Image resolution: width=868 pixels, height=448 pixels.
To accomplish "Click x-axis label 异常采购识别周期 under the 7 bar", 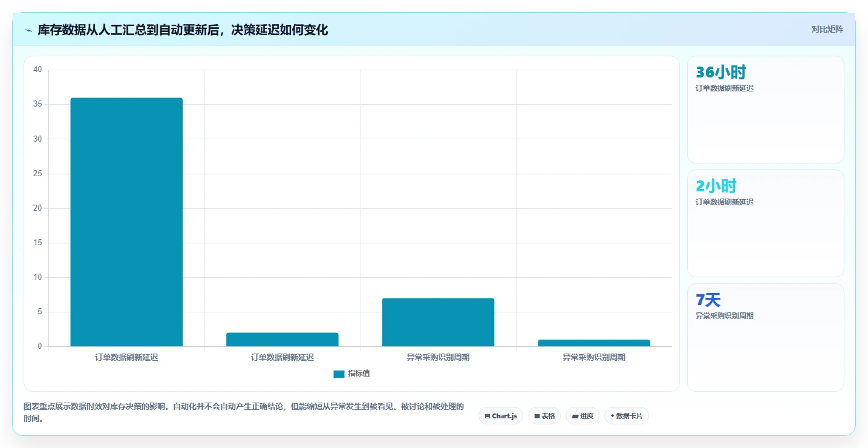I will [438, 357].
